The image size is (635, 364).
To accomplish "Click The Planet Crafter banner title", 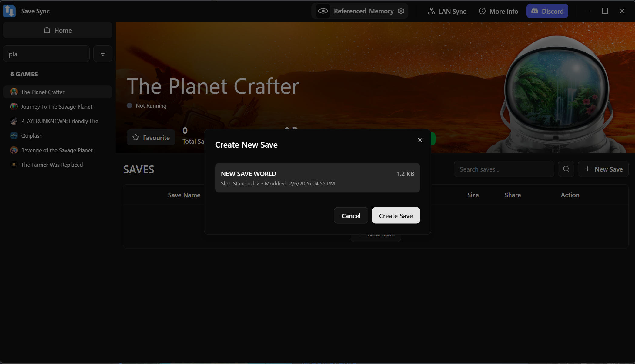I will 213,86.
